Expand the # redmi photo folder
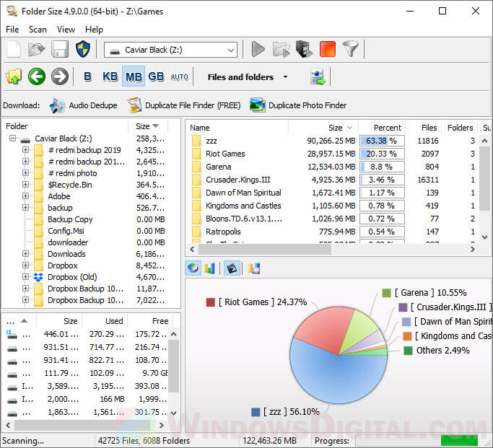The width and height of the screenshot is (493, 448). (25, 173)
